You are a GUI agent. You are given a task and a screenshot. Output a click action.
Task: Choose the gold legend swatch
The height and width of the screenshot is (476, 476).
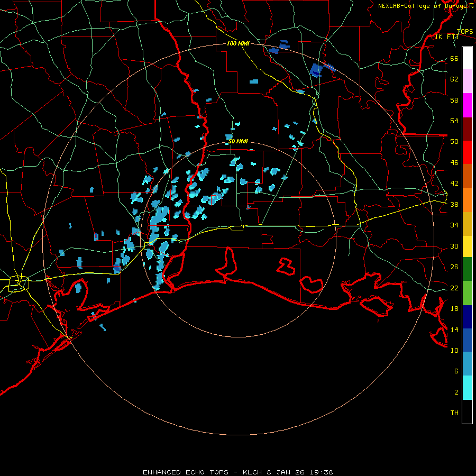467,224
